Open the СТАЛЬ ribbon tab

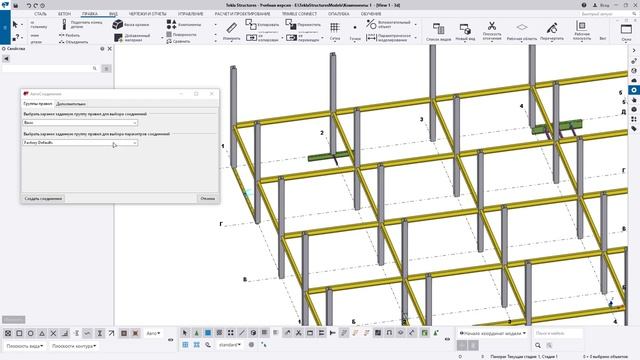pyautogui.click(x=40, y=14)
